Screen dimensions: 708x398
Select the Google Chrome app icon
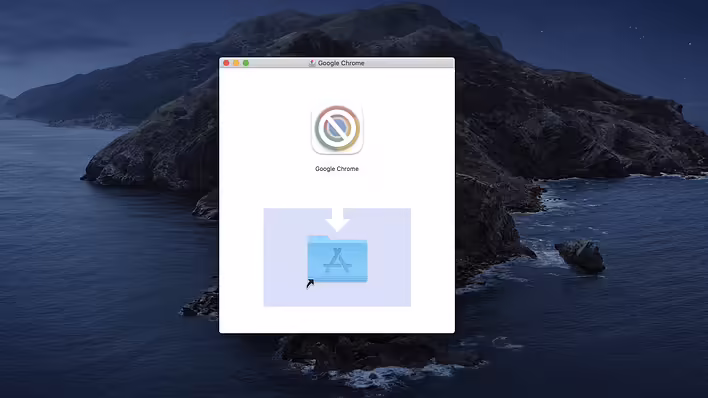[337, 129]
